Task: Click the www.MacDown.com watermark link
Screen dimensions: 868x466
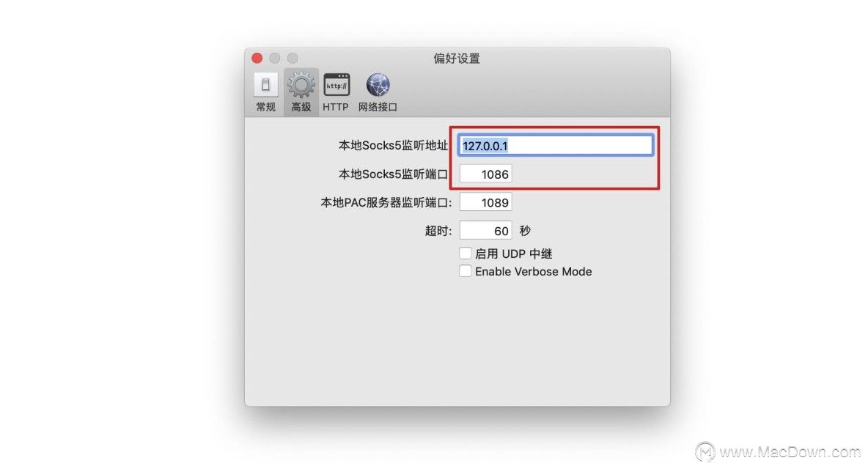Action: (790, 452)
